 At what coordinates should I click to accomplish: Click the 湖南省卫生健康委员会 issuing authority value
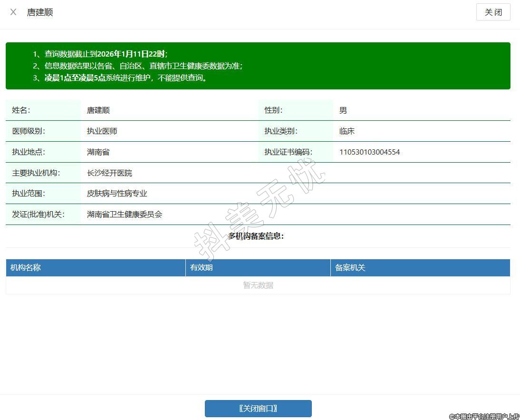tap(125, 215)
